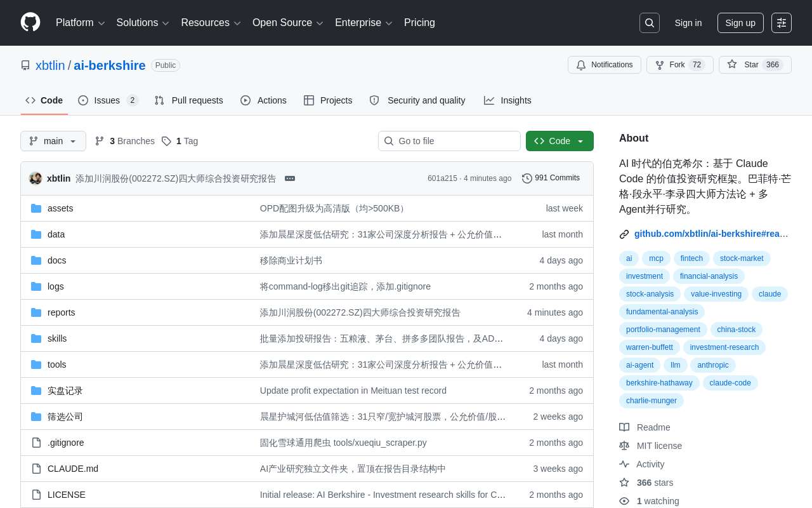Expand the Enterprise menu
Viewport: 812px width, 508px height.
[x=363, y=23]
